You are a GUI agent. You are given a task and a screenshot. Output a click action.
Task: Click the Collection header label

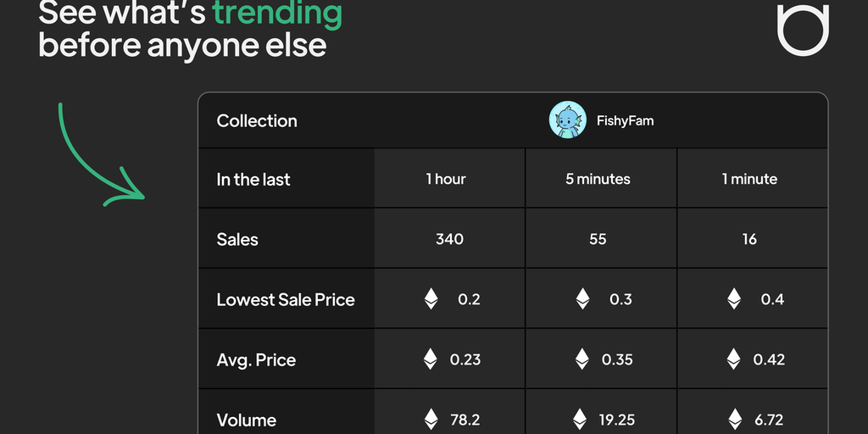coord(257,121)
